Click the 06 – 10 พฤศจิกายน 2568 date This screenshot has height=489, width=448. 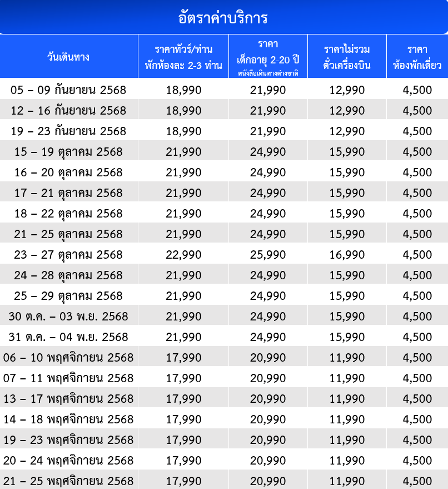[68, 358]
